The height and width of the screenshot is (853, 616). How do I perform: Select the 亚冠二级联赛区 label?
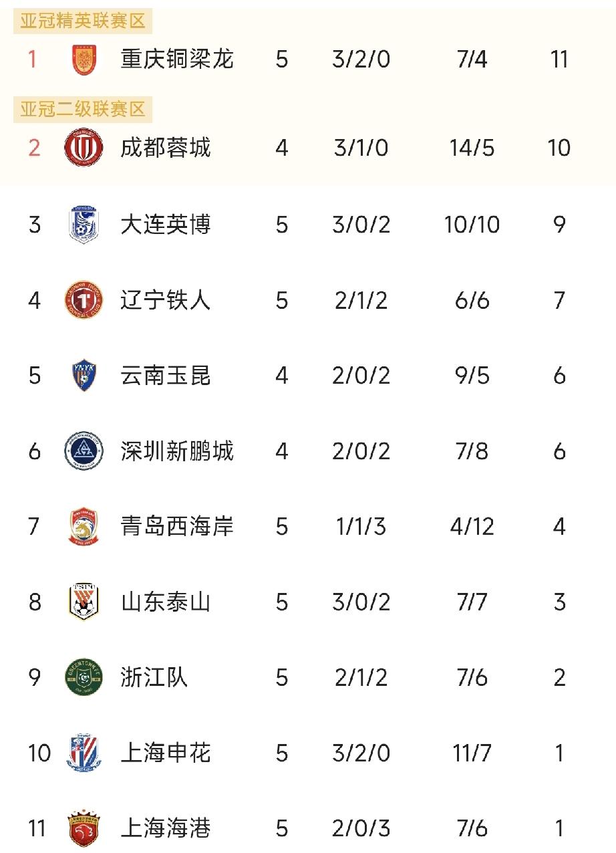click(83, 109)
